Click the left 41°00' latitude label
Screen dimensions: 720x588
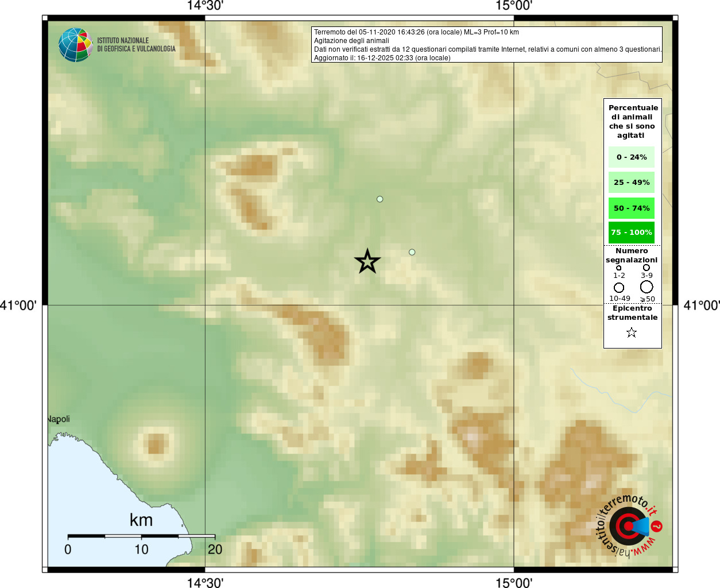[x=18, y=305]
